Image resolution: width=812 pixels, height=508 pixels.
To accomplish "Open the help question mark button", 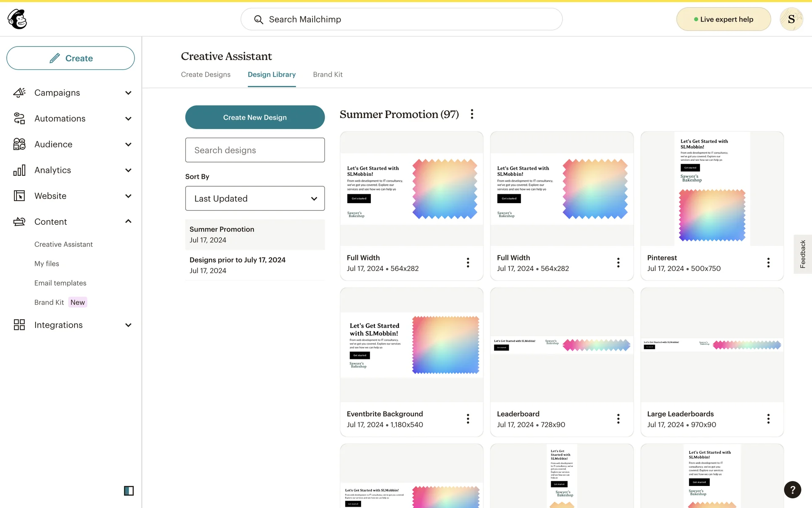I will (x=792, y=490).
